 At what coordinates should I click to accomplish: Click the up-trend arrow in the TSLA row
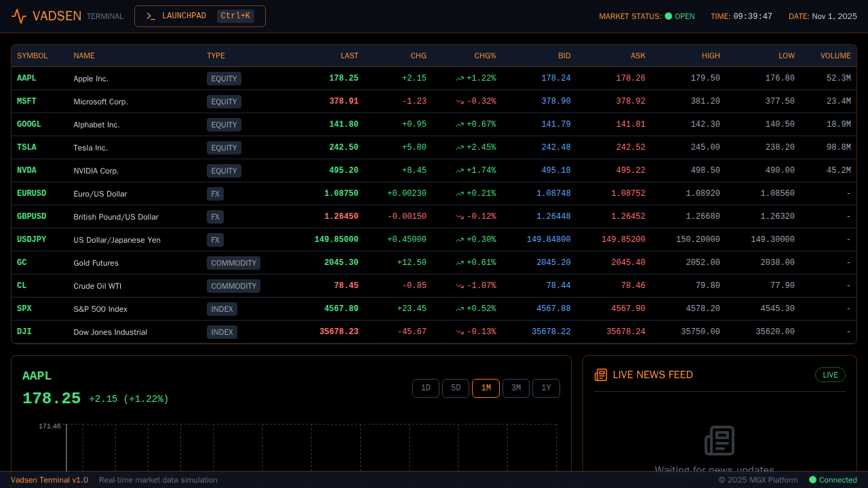click(x=460, y=148)
